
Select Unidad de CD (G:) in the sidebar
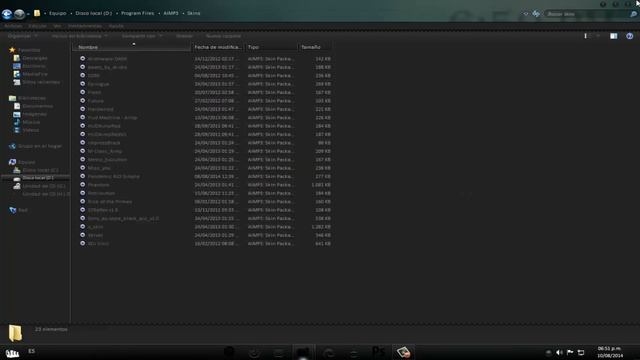(44, 186)
